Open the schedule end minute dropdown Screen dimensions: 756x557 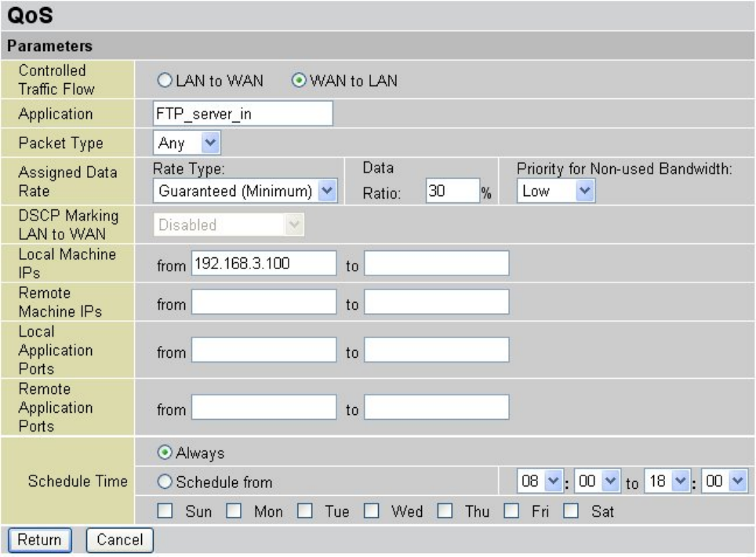[725, 481]
